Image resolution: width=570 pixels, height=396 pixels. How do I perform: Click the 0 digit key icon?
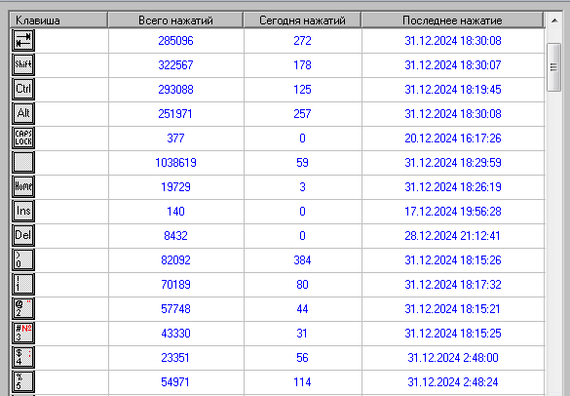23,260
